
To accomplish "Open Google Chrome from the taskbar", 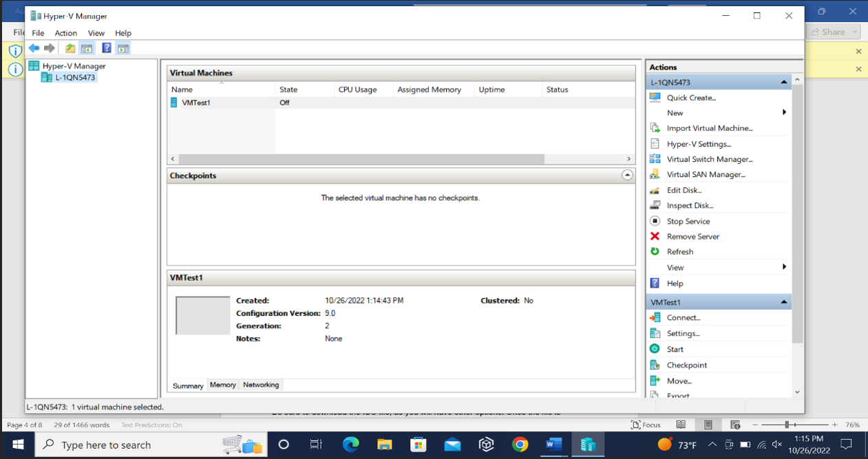I will tap(520, 445).
